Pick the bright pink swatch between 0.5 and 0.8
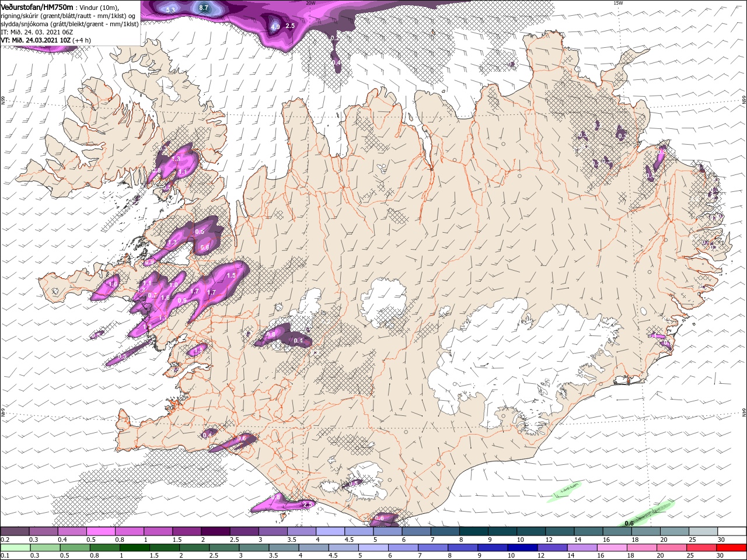The width and height of the screenshot is (747, 560). tap(100, 531)
